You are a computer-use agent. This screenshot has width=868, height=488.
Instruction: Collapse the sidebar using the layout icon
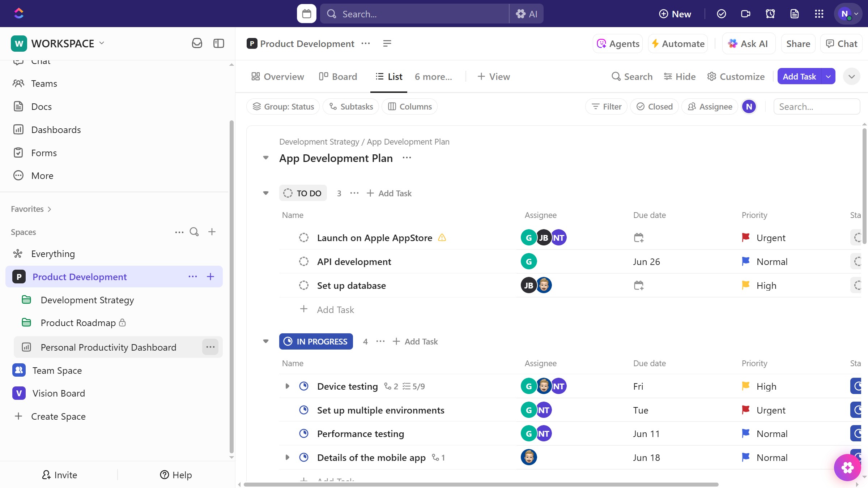coord(218,43)
